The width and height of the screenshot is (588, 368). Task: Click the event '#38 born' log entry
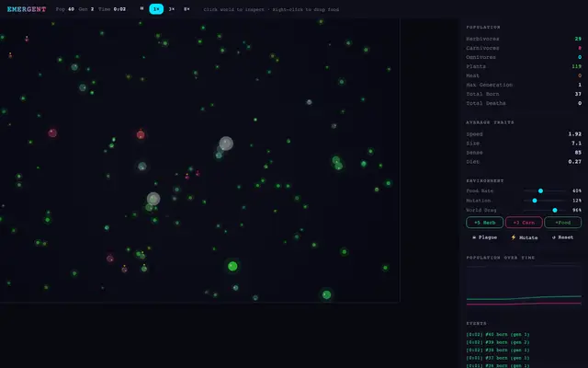click(x=498, y=351)
